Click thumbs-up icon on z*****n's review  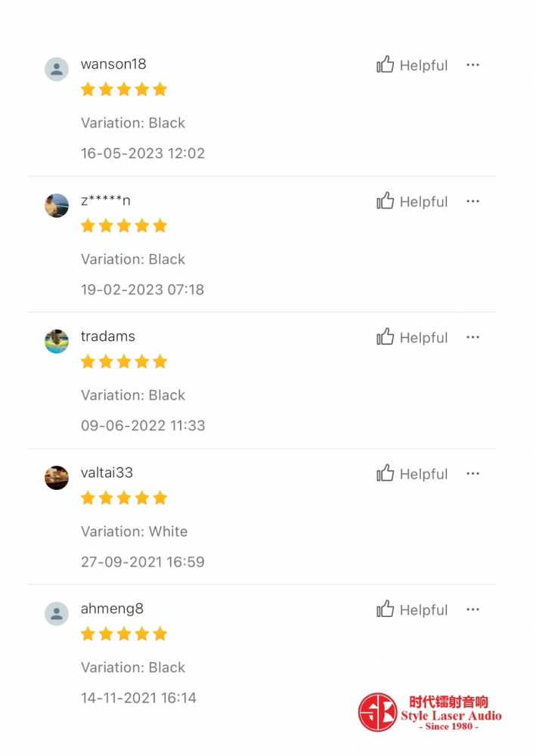tap(385, 200)
